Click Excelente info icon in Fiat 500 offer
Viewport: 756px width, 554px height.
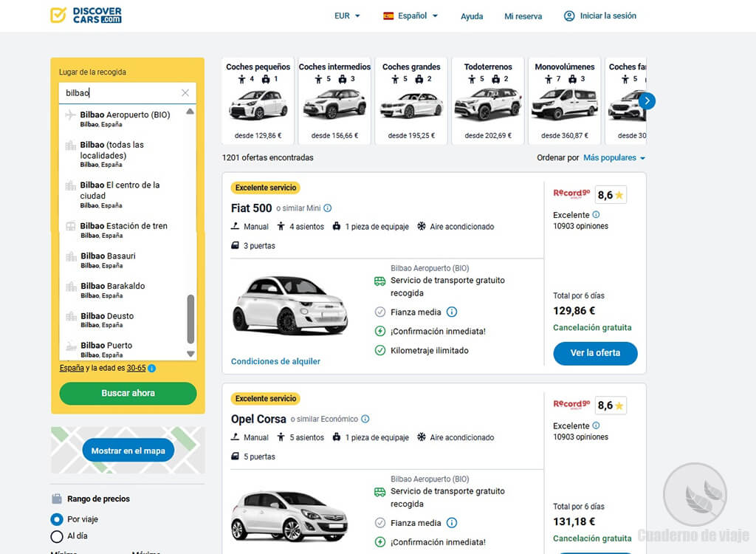[x=596, y=215]
